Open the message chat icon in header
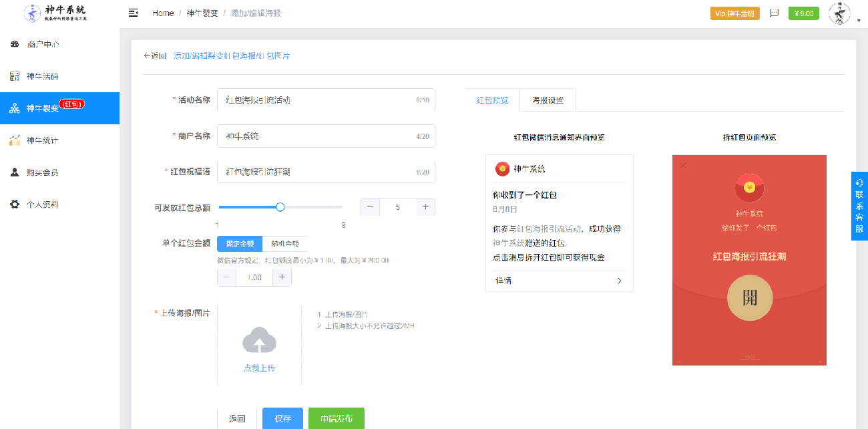The image size is (868, 429). click(775, 13)
